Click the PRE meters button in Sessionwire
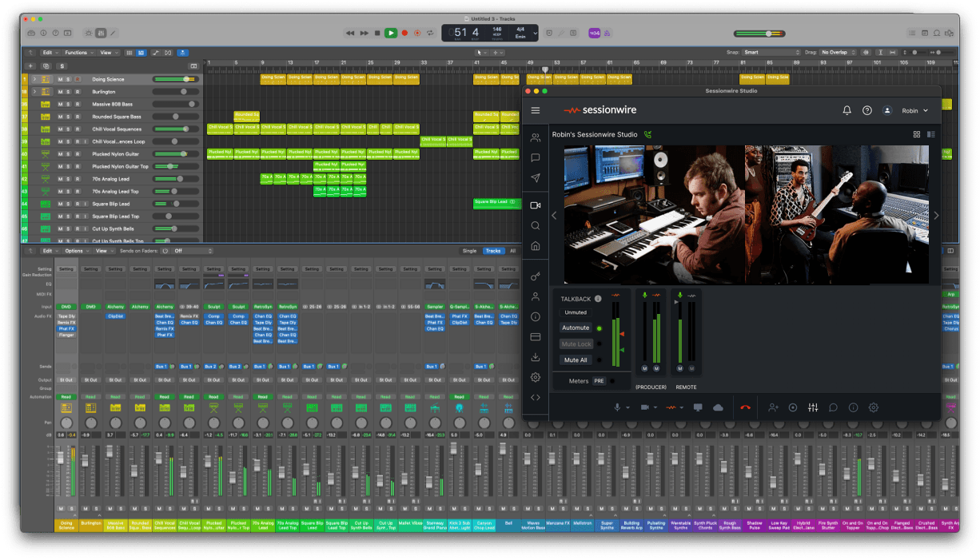The height and width of the screenshot is (560, 980). click(599, 381)
